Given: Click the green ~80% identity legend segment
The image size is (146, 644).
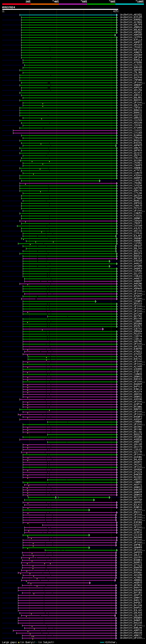Looking at the screenshot, I should pos(101,4).
